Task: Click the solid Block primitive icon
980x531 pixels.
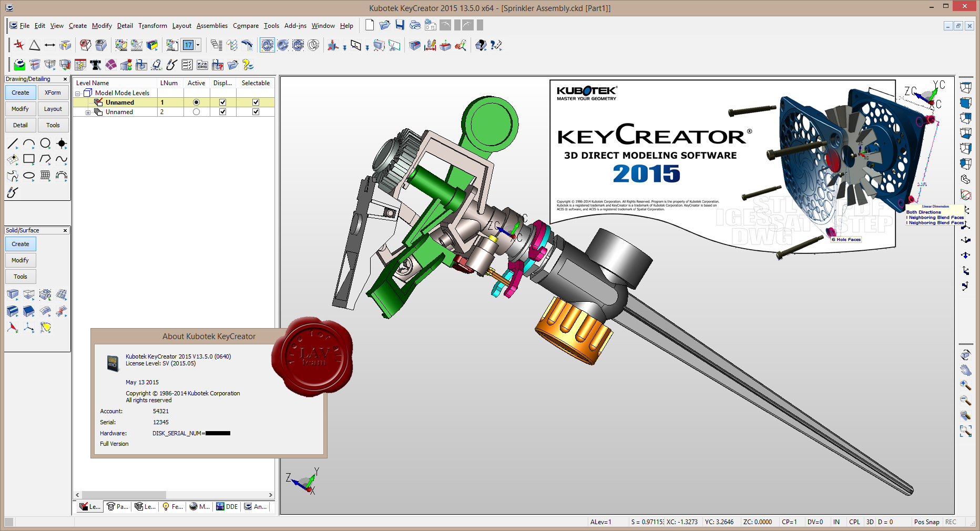Action: [13, 294]
